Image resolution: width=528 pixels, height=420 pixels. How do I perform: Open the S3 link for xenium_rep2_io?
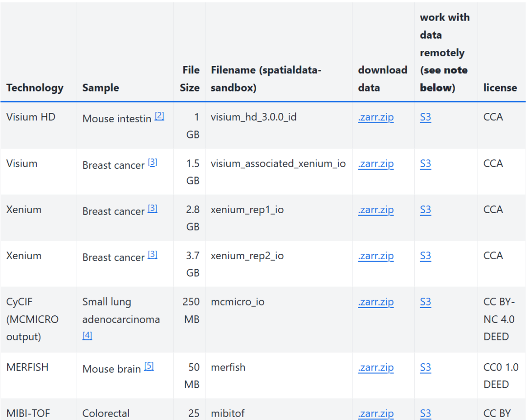[x=425, y=256]
